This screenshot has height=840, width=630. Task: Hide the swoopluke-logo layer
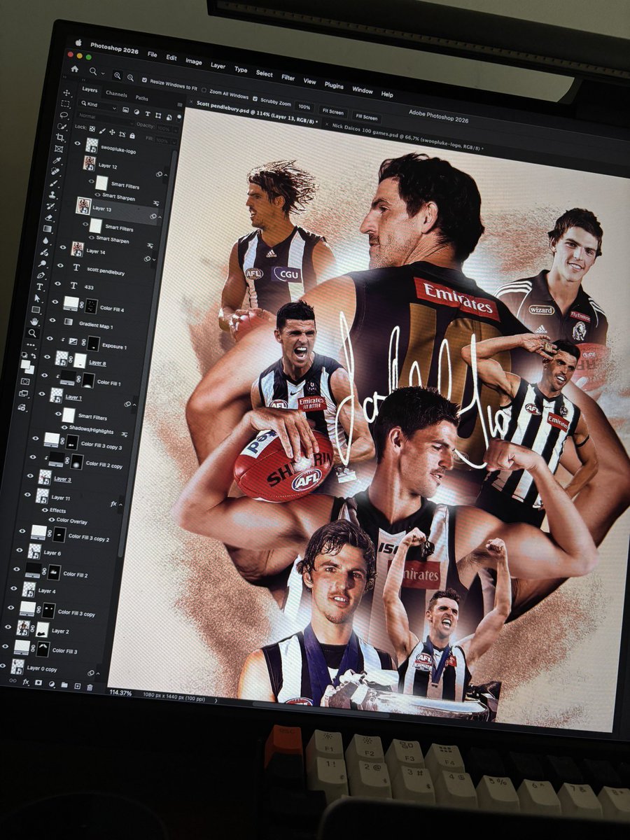click(78, 143)
